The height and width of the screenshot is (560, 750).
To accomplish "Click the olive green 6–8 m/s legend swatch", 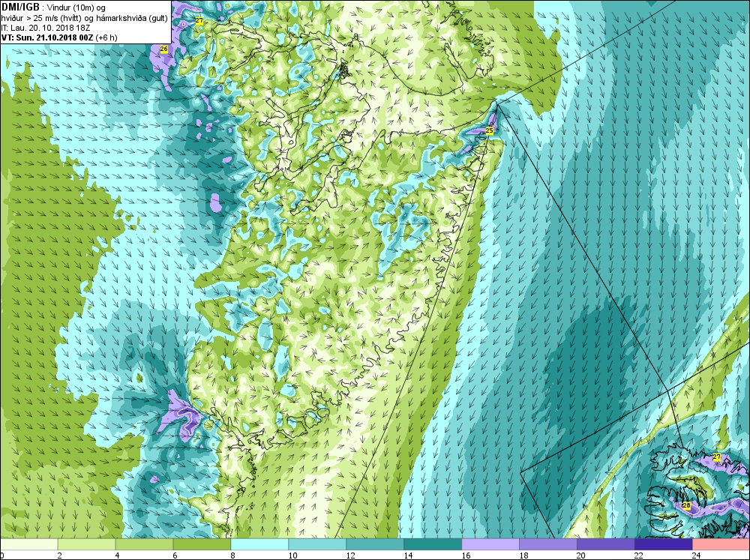I will coord(202,545).
